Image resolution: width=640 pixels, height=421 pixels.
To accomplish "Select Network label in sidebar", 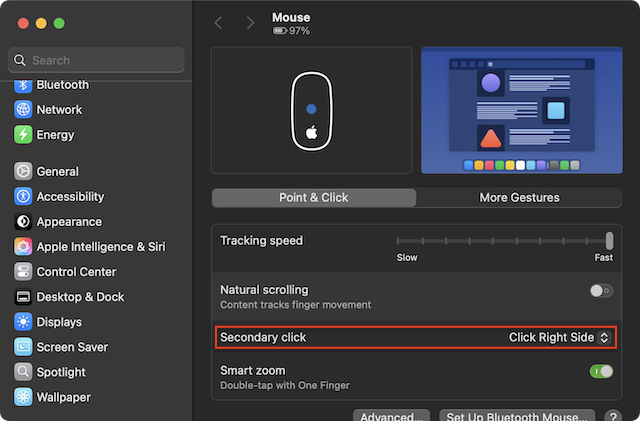I will (x=59, y=109).
